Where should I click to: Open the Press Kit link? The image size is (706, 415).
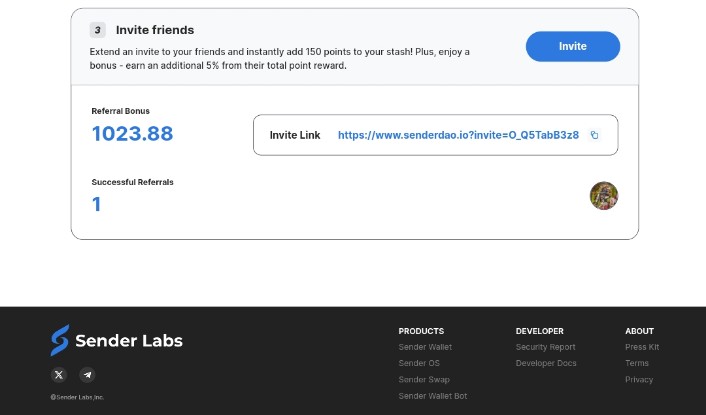click(642, 347)
